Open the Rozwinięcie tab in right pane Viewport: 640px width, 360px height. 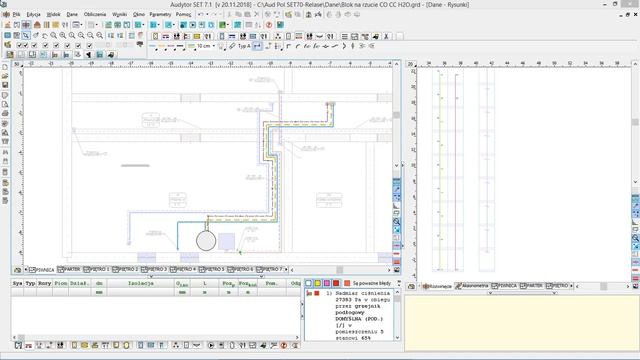[437, 286]
